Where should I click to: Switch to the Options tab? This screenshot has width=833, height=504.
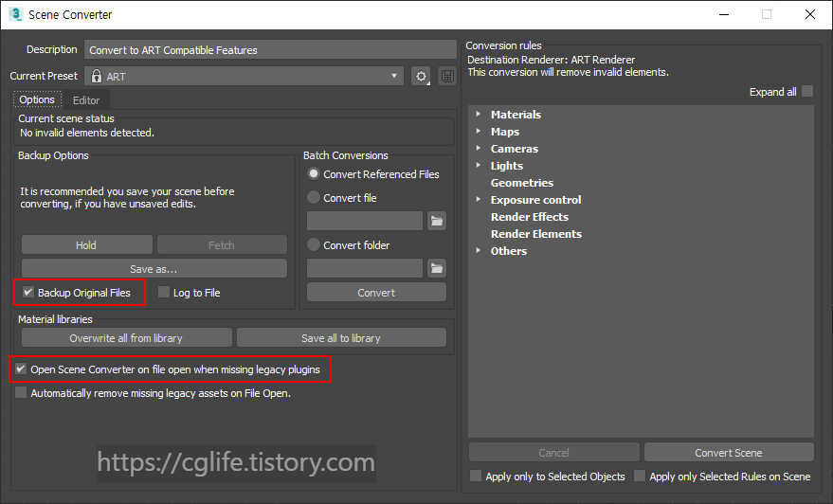37,99
